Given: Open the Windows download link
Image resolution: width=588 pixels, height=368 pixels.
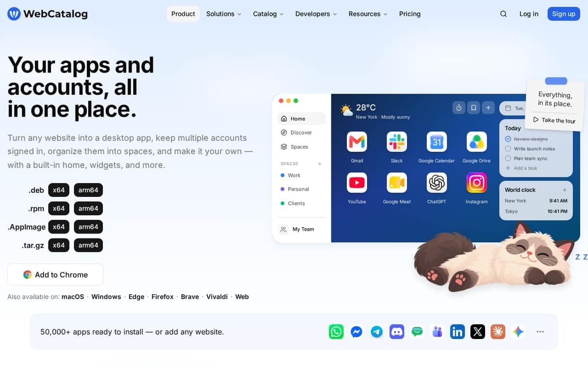Looking at the screenshot, I should (x=106, y=297).
